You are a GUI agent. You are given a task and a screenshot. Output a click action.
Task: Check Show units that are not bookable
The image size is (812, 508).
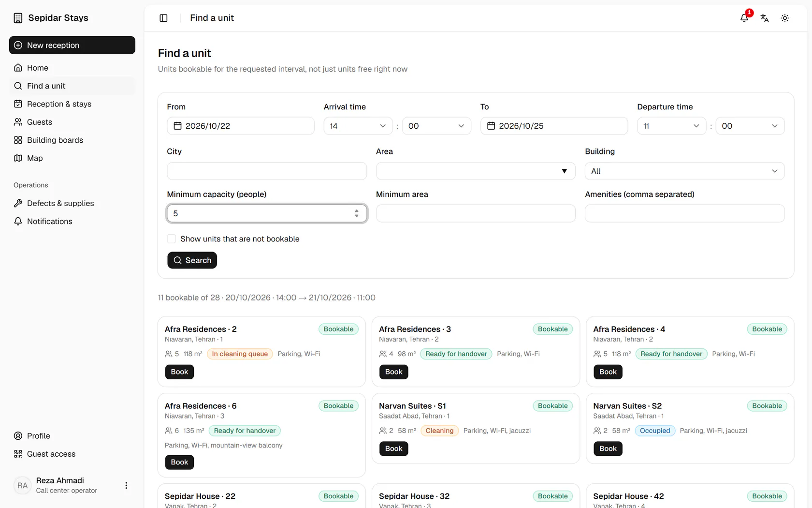tap(172, 239)
